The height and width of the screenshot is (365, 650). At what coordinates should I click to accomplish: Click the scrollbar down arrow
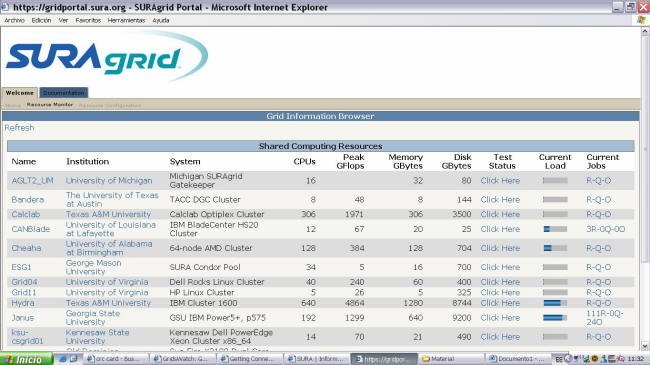645,346
